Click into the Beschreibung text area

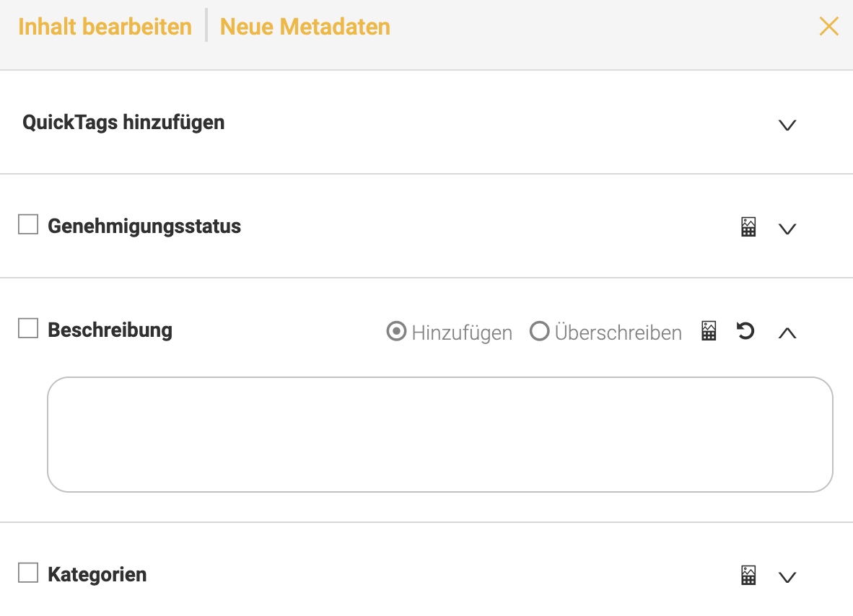click(439, 434)
